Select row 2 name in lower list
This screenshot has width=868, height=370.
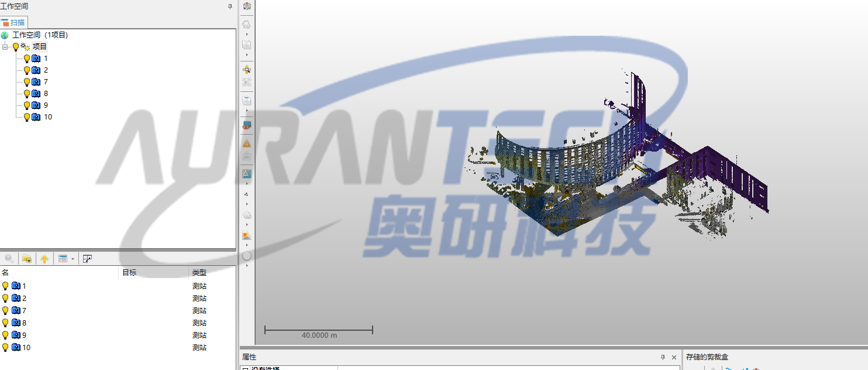click(x=24, y=299)
